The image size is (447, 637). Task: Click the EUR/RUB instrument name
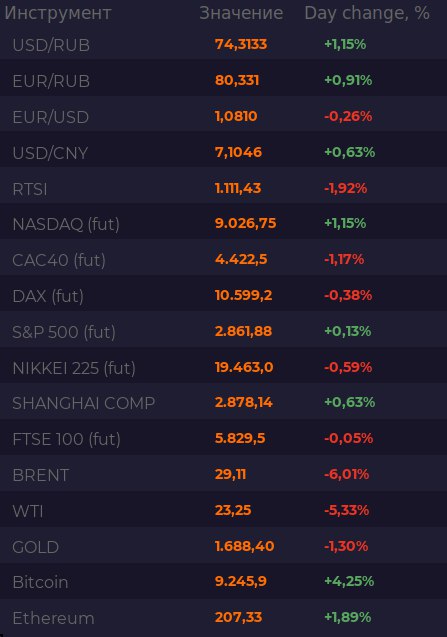tap(51, 81)
